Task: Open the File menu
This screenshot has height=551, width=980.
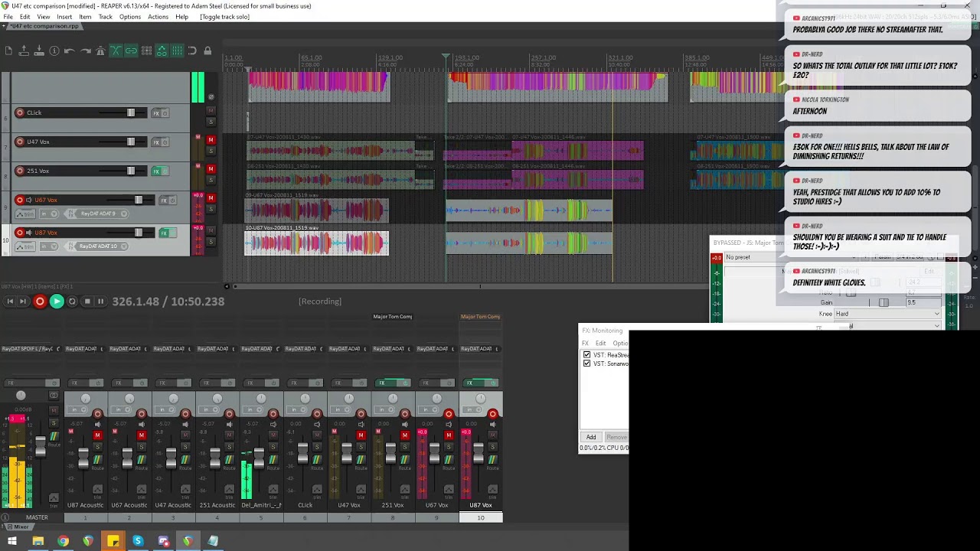Action: (x=8, y=17)
